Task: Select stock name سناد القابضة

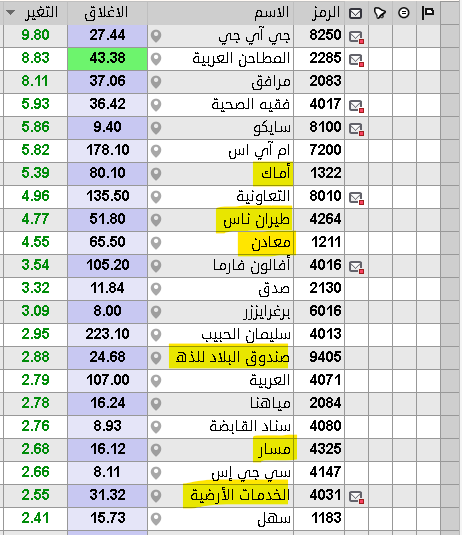Action: (250, 426)
